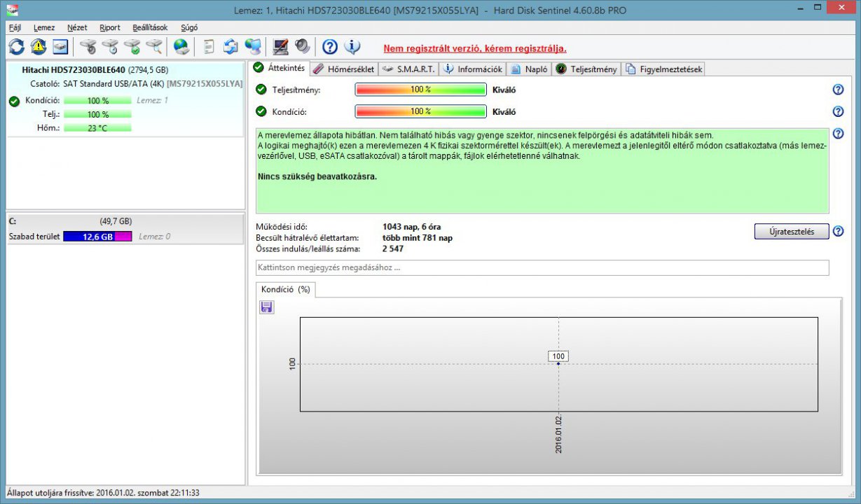
Task: Click the 'több mint 781 nap' value
Action: pyautogui.click(x=418, y=238)
